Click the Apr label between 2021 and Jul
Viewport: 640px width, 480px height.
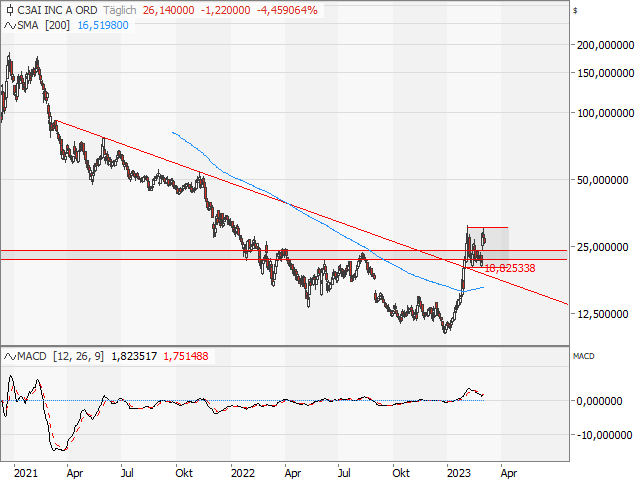point(75,473)
